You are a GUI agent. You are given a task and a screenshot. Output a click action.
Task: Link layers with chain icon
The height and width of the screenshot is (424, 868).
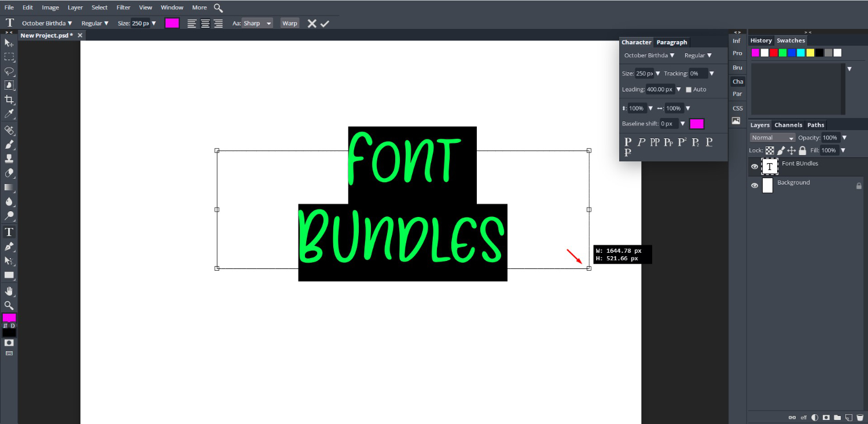[x=792, y=418]
